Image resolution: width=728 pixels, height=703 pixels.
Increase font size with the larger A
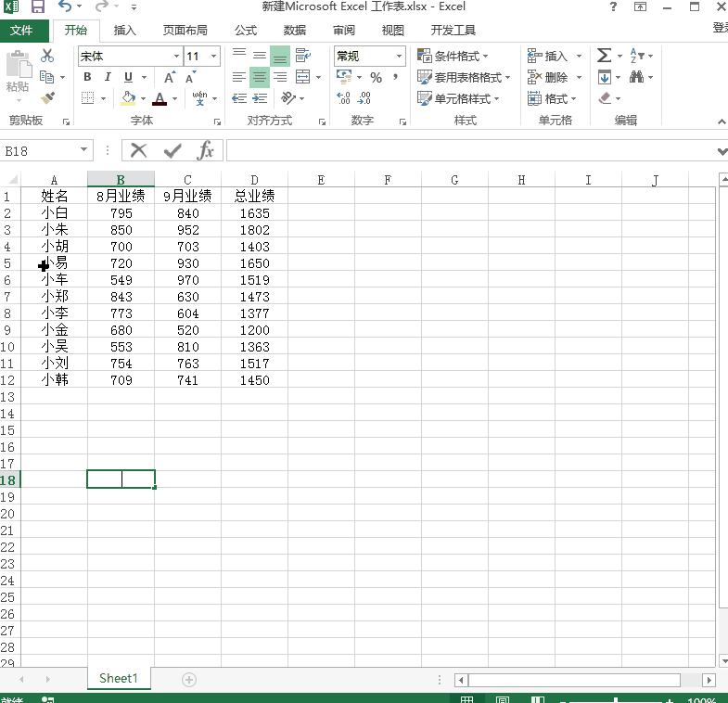pyautogui.click(x=171, y=77)
